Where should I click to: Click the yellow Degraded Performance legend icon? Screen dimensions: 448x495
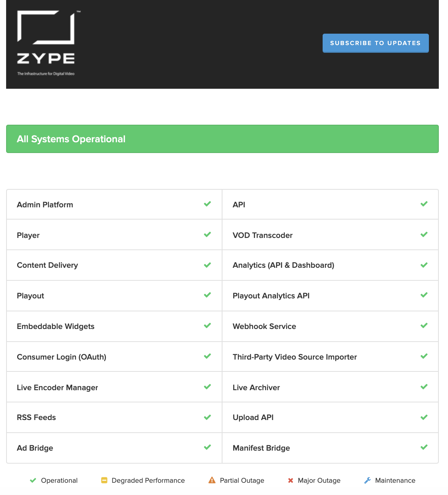[104, 480]
